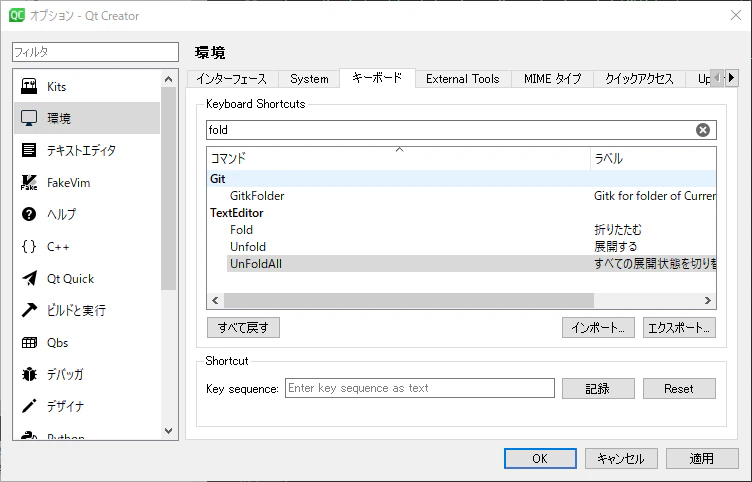Click the すべて戻す button
This screenshot has width=752, height=482.
coord(243,328)
